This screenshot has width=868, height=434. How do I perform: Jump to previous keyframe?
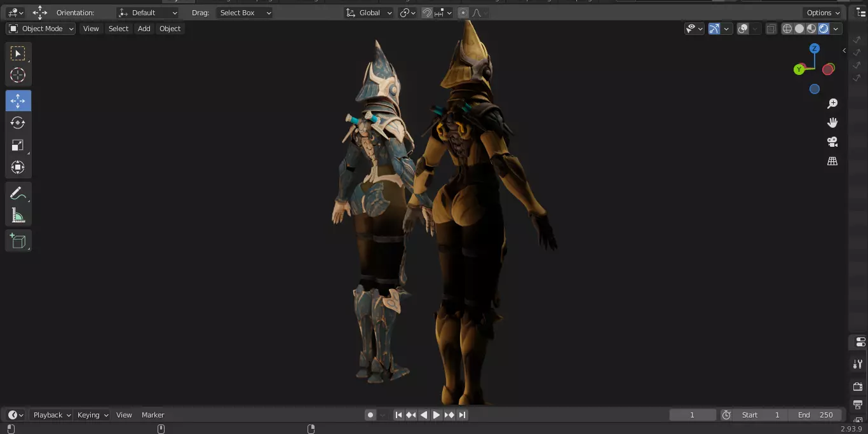(x=411, y=415)
